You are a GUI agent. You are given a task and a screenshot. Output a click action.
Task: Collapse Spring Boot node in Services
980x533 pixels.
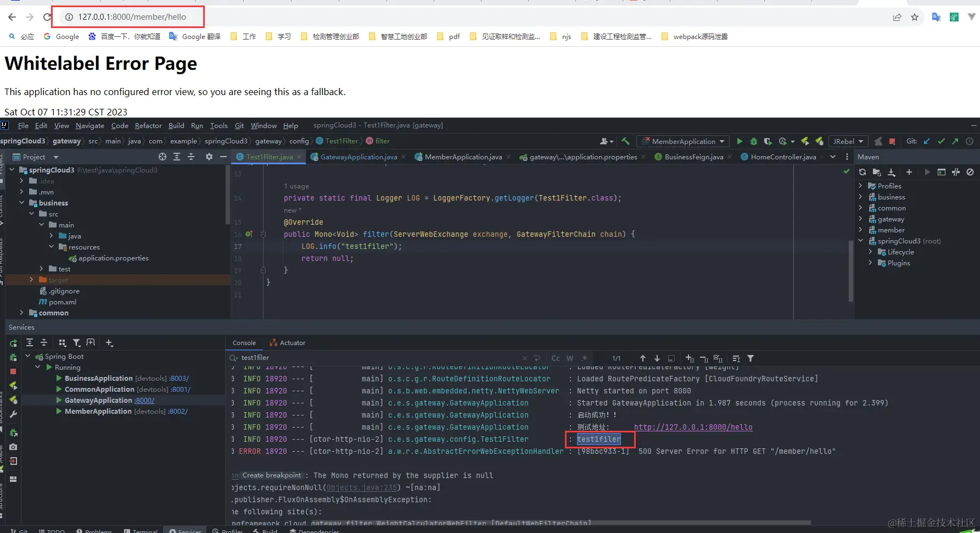pos(28,356)
